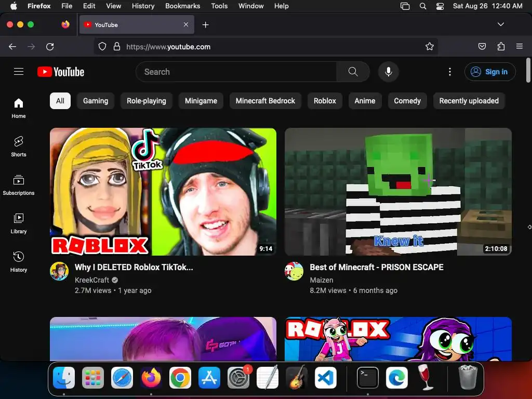Click the YouTube logo
Image resolution: width=532 pixels, height=399 pixels.
(x=61, y=72)
